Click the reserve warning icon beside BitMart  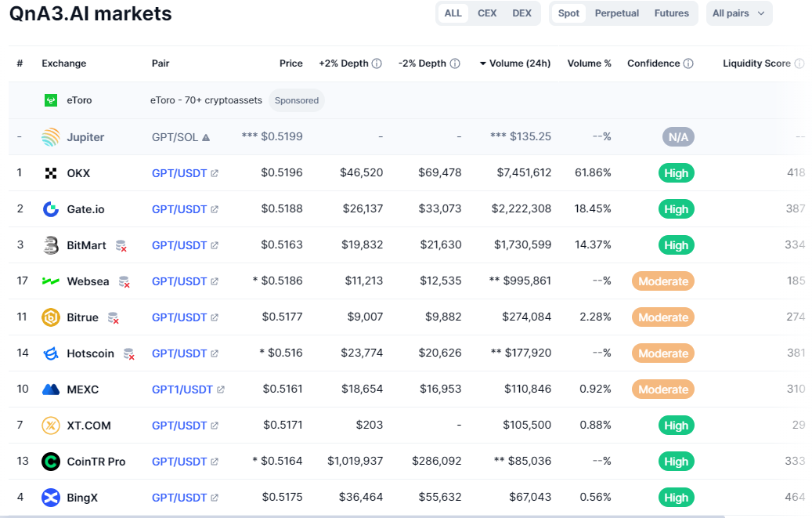[x=121, y=246]
